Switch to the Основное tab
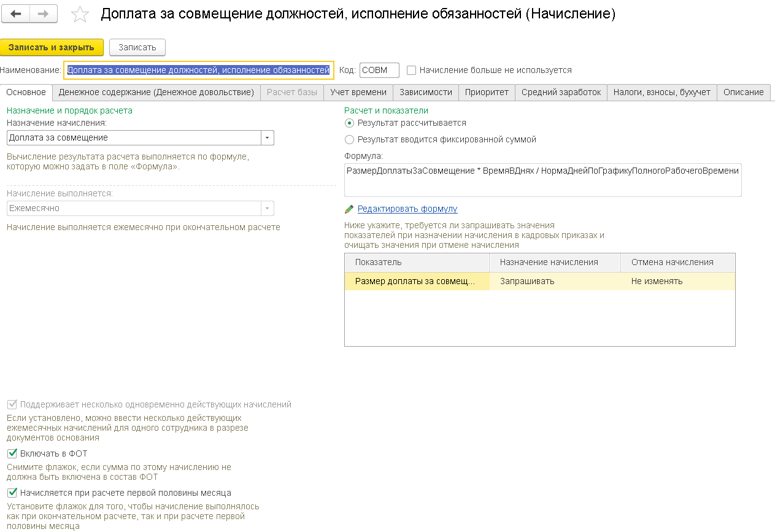This screenshot has width=775, height=532. coord(26,92)
